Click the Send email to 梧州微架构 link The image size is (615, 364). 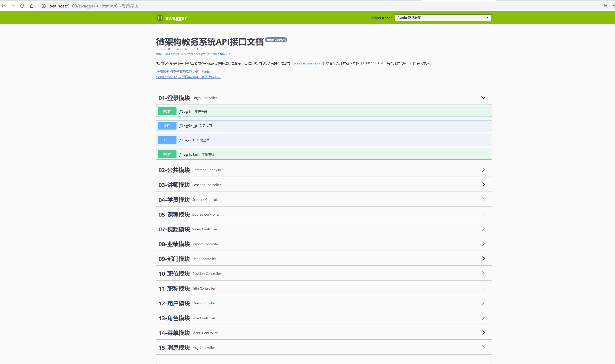tap(189, 77)
